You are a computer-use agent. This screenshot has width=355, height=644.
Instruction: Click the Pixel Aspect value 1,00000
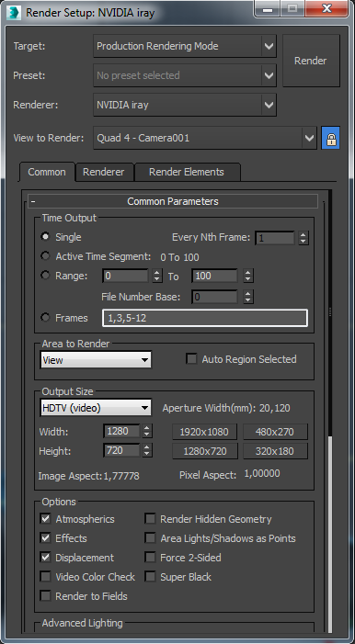(262, 474)
